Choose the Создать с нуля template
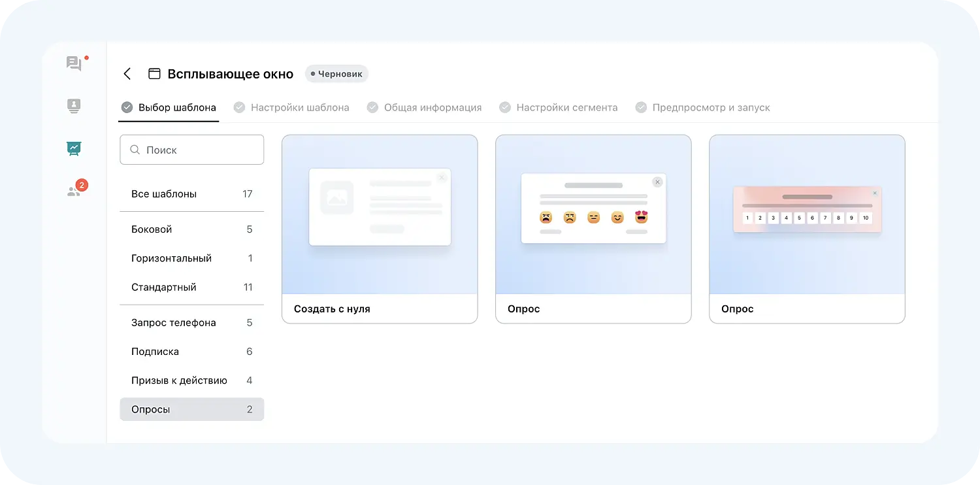This screenshot has height=485, width=980. pyautogui.click(x=380, y=229)
